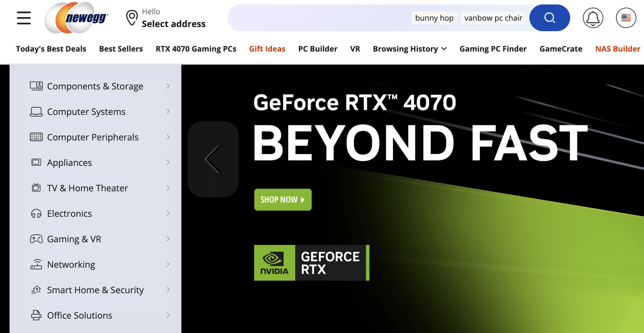Click the TV & Home Theater icon
644x333 pixels.
click(x=36, y=188)
